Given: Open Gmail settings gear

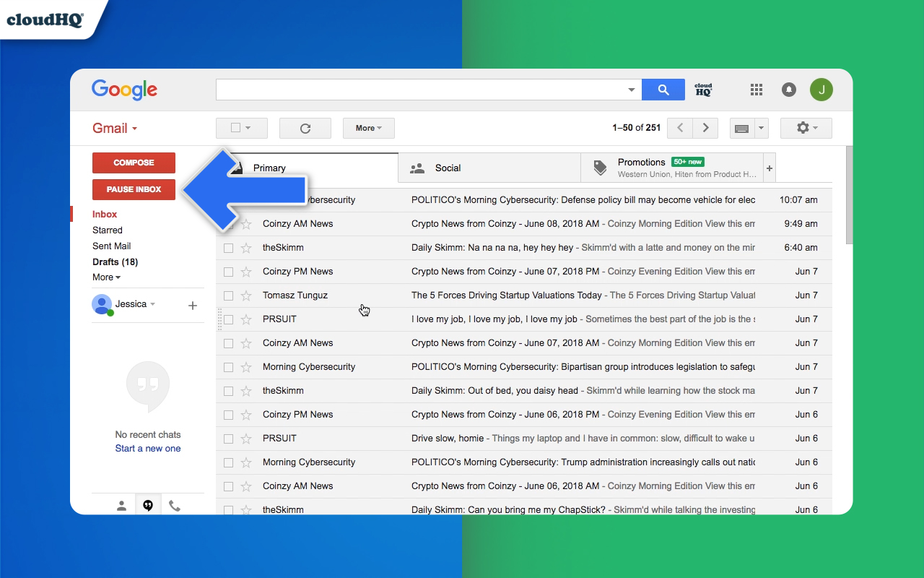Looking at the screenshot, I should pos(803,128).
